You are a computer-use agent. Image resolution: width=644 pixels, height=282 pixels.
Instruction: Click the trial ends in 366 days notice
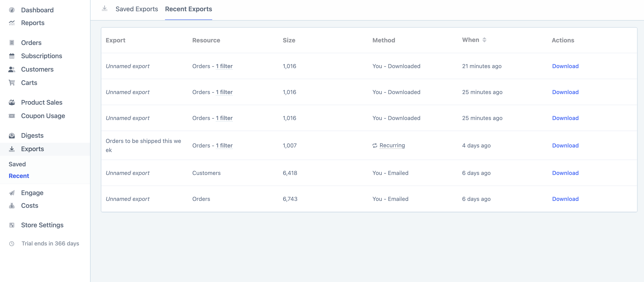point(50,244)
